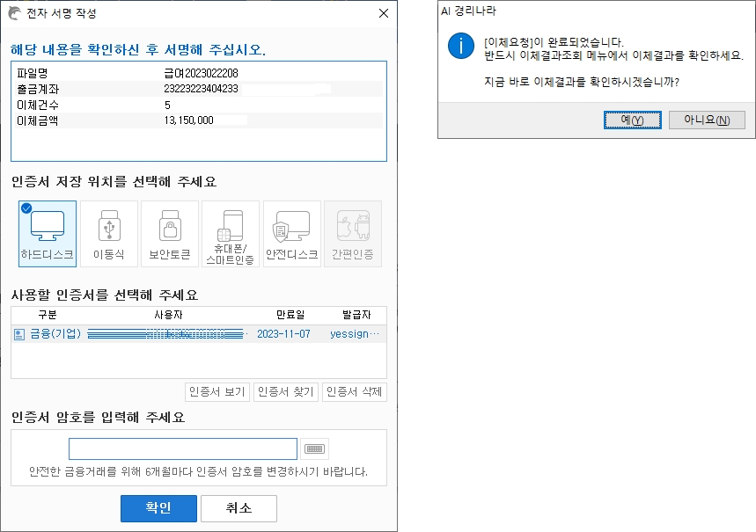
Task: Click 예(Y) to view transfer results
Action: tap(632, 120)
